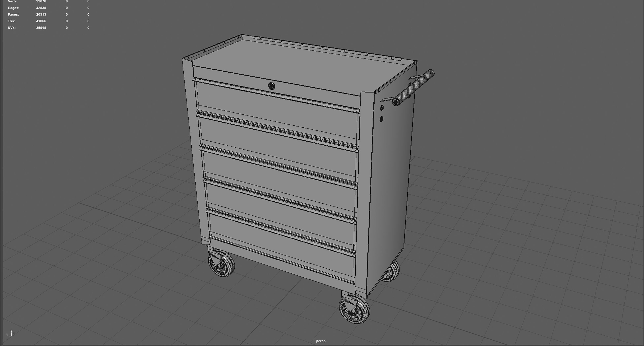The image size is (644, 346).
Task: Click the "Verts:" HUD label
Action: [x=13, y=1]
